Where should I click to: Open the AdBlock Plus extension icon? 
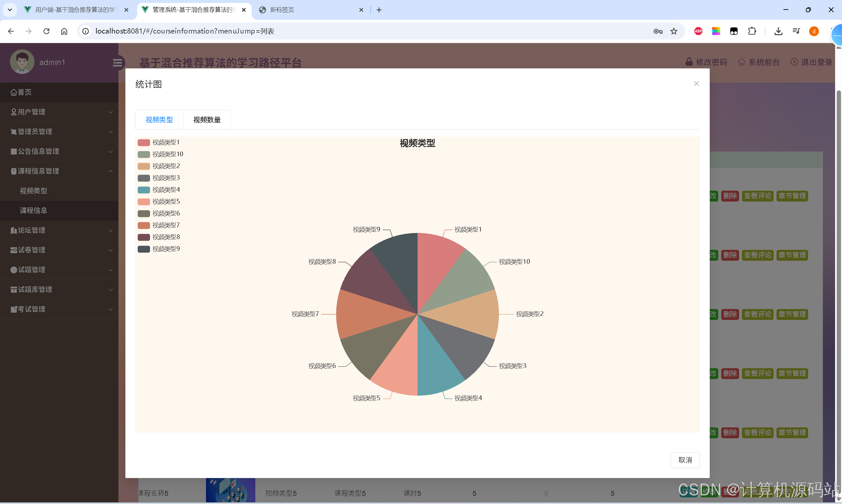pos(698,31)
